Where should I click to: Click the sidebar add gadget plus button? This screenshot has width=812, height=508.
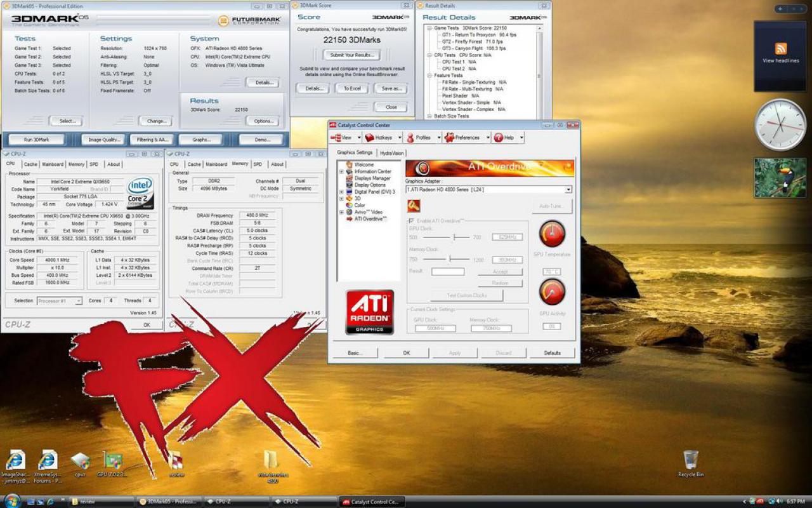pos(781,9)
